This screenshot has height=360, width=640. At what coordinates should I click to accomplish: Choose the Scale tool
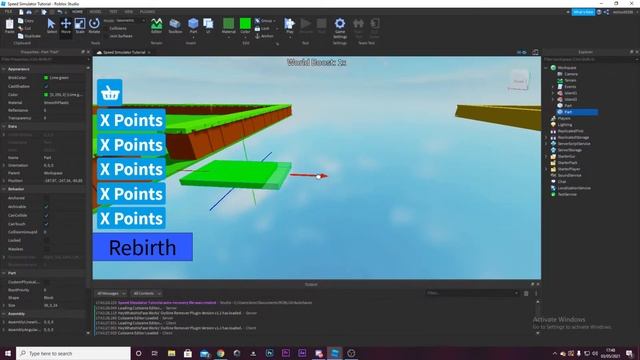(80, 26)
